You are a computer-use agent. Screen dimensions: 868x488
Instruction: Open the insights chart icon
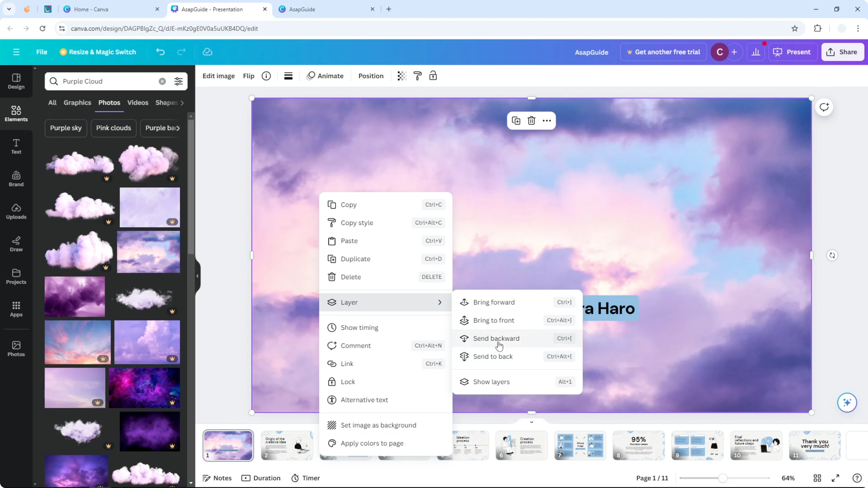pyautogui.click(x=755, y=52)
